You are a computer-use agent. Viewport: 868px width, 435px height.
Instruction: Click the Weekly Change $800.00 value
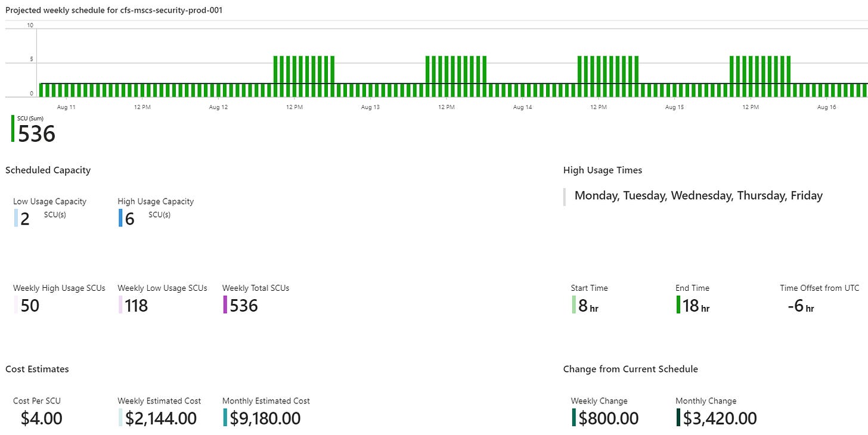click(x=606, y=418)
